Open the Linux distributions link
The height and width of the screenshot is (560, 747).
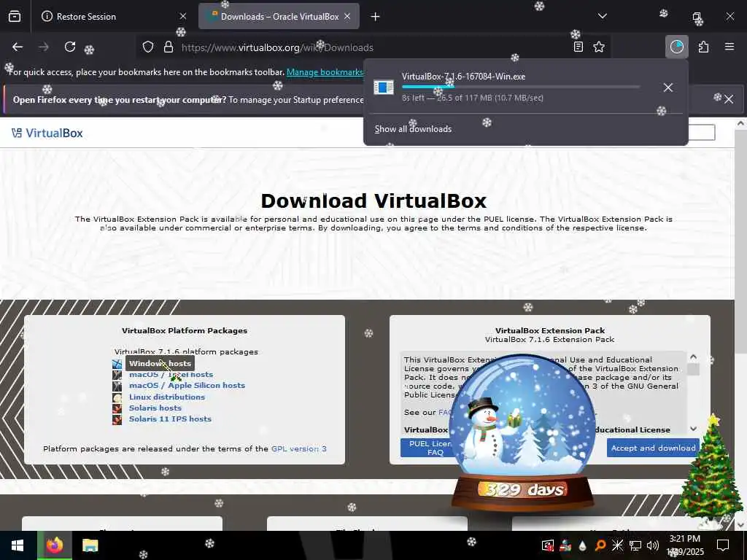(x=167, y=397)
